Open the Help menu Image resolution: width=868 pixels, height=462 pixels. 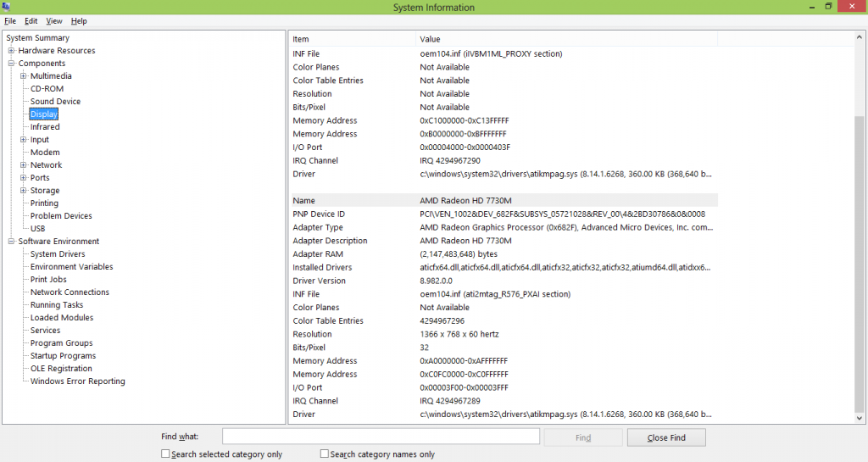79,21
